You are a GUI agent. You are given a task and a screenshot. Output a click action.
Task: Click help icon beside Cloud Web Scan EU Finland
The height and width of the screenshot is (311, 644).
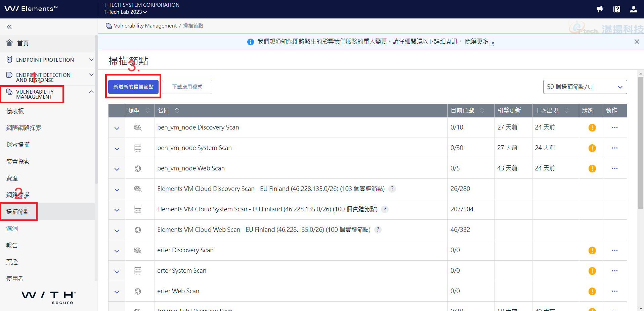click(x=378, y=230)
